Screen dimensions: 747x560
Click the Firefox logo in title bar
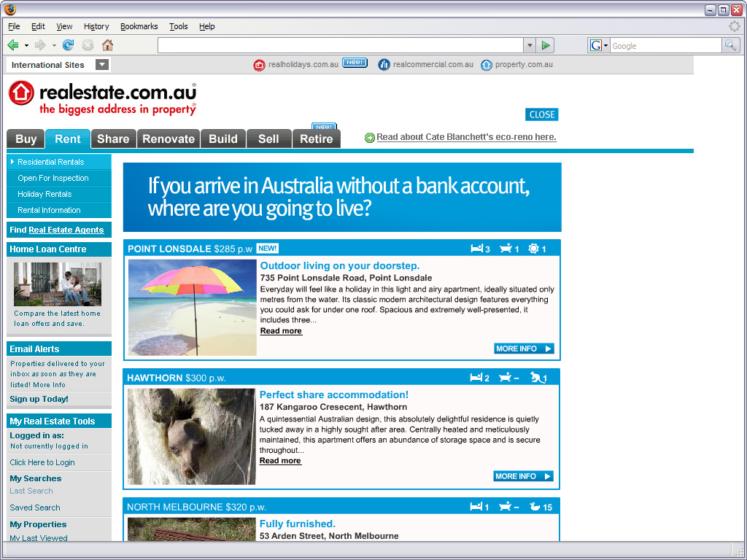coord(10,9)
